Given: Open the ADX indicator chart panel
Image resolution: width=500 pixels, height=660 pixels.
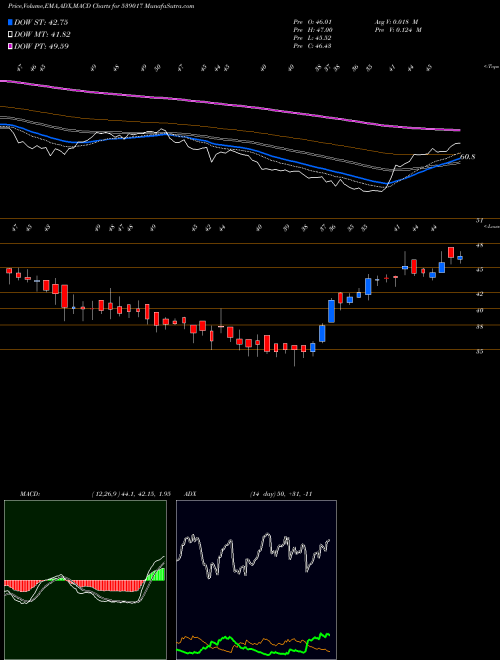Looking at the screenshot, I should (256, 580).
